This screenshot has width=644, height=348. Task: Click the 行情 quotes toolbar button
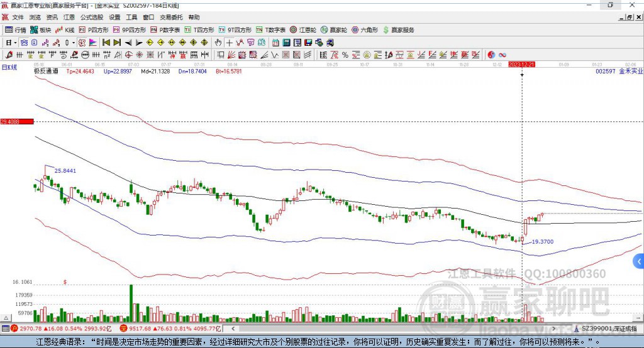pyautogui.click(x=16, y=30)
